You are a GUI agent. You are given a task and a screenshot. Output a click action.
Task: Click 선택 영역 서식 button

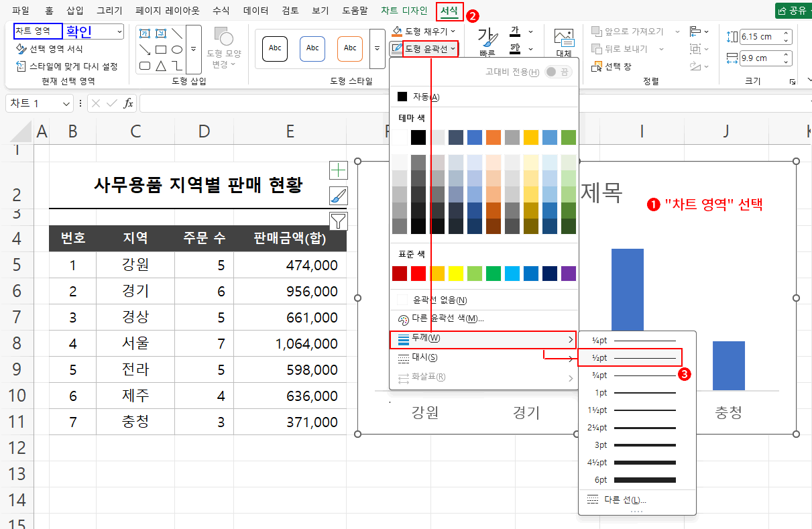(50, 49)
